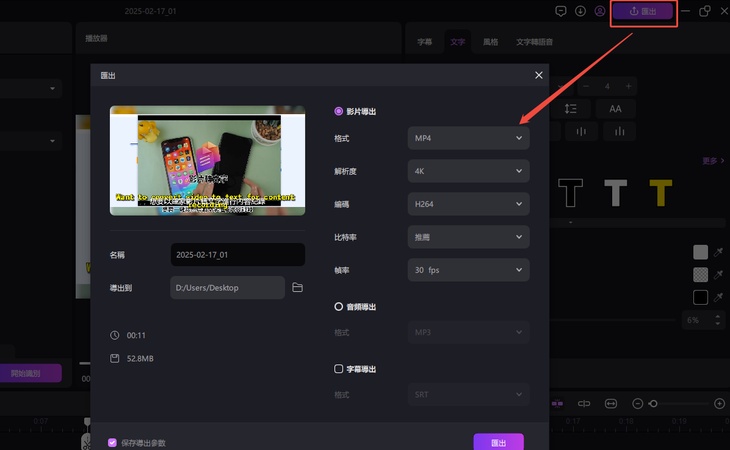Switch to the 文字 tab
Viewport: 730px width, 450px height.
point(458,42)
